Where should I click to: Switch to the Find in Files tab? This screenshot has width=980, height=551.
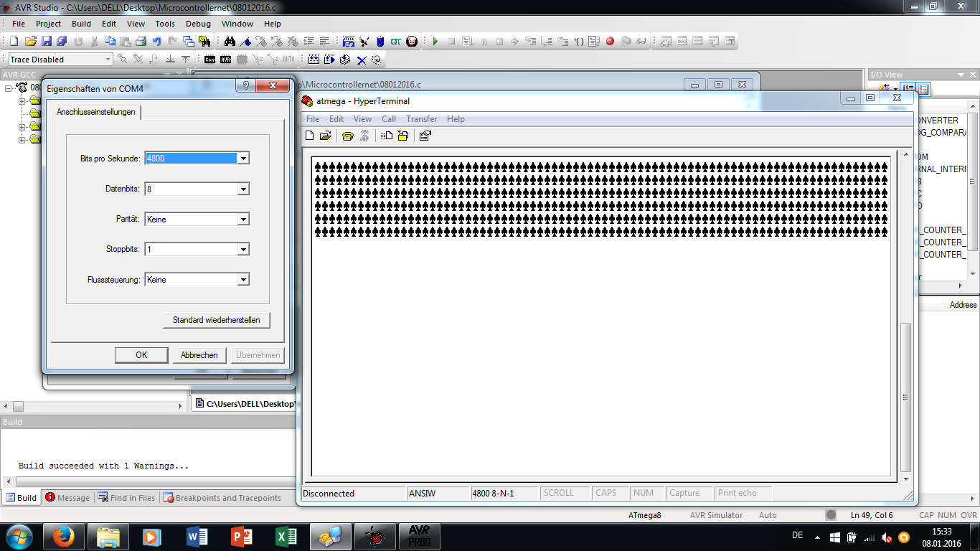pyautogui.click(x=126, y=498)
